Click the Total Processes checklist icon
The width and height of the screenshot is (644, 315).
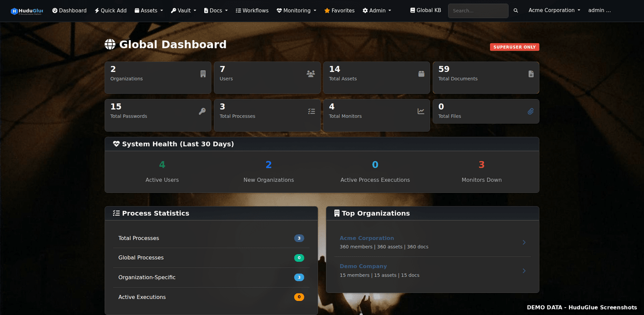pyautogui.click(x=312, y=112)
